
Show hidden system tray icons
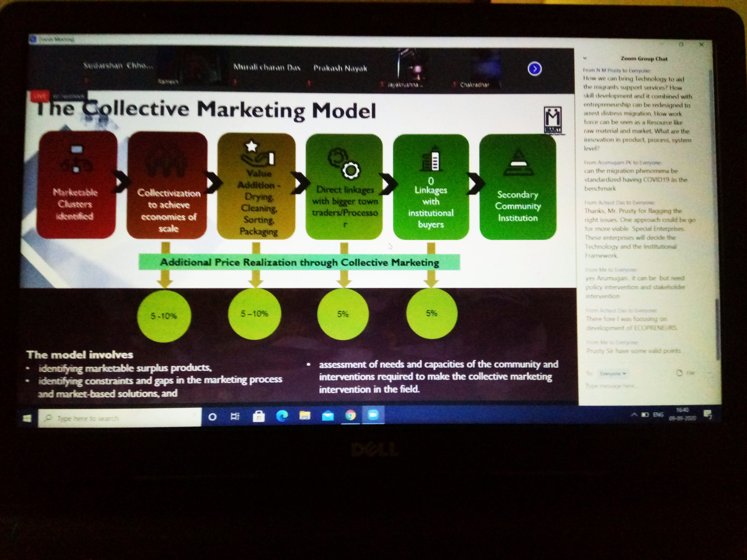coord(634,415)
